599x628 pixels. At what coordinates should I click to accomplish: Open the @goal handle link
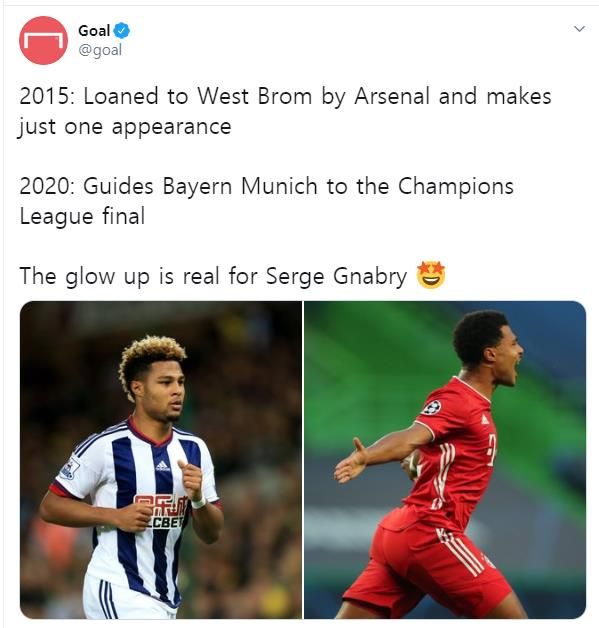pyautogui.click(x=100, y=50)
